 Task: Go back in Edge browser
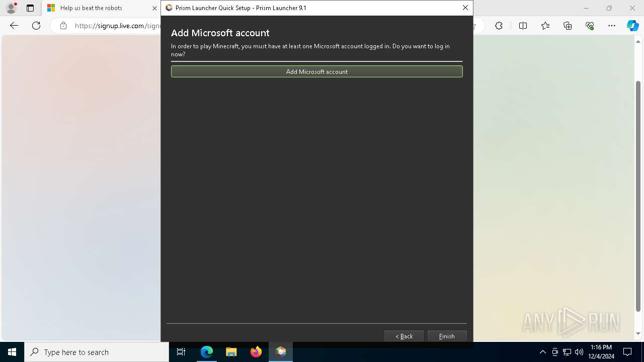[14, 26]
